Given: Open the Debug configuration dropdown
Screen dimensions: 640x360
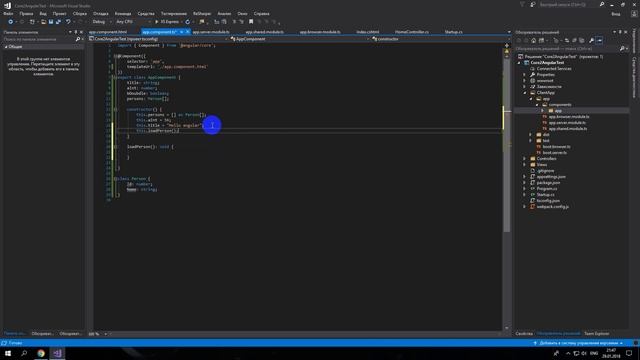Looking at the screenshot, I should [x=101, y=22].
